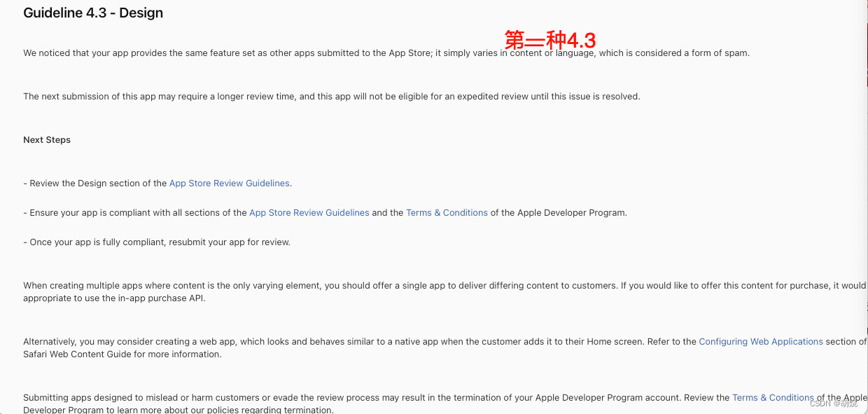
Task: Click the line 'The next submission of this app may require'
Action: tap(332, 97)
